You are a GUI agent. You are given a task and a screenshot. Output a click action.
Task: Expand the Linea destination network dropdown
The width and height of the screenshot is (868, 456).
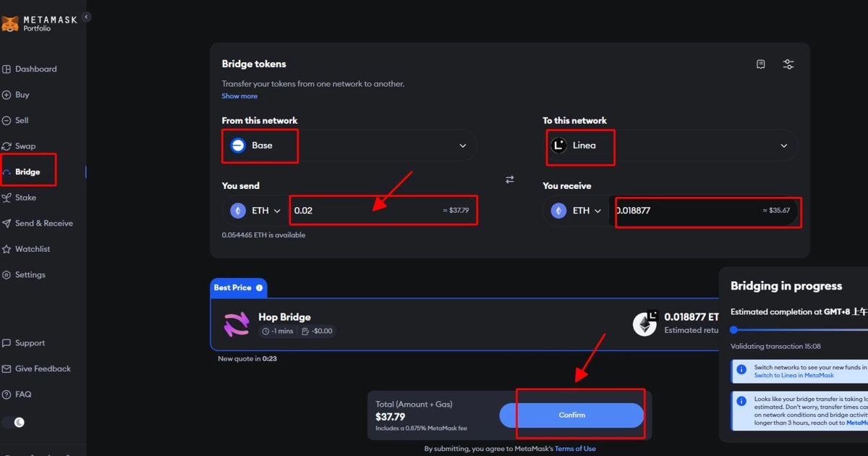tap(671, 145)
